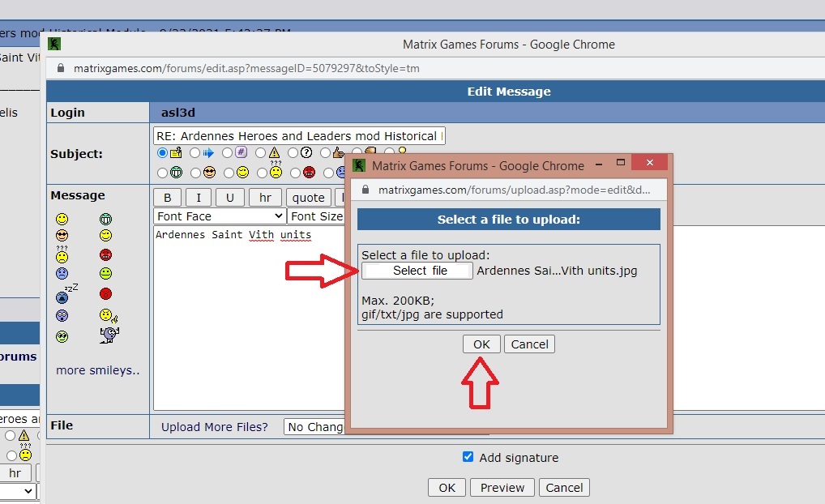The image size is (825, 504).
Task: Apply bold with the B button
Action: coord(167,197)
